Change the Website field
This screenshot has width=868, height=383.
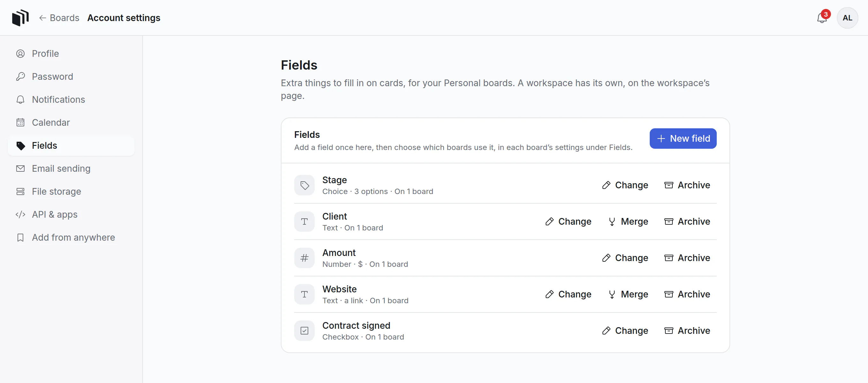coord(568,294)
